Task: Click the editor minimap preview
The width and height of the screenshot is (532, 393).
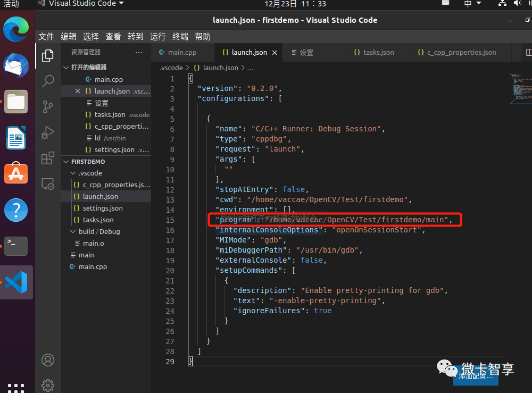Action: coord(520,88)
